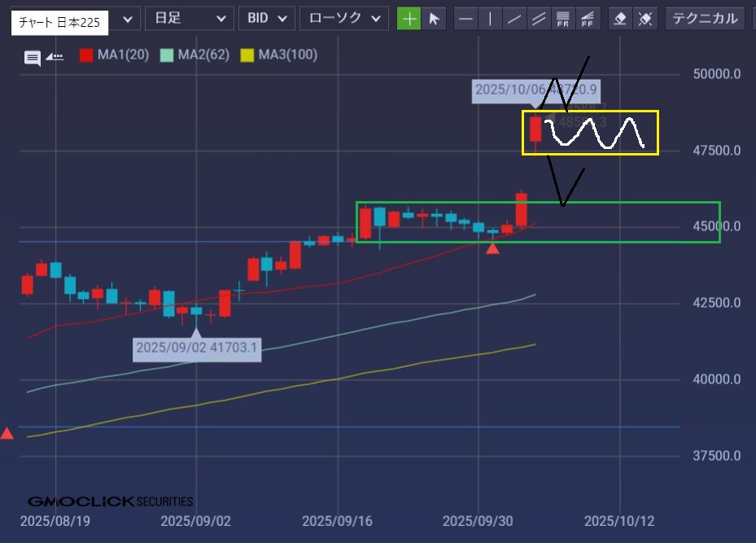Select the arrow pointer tool

(x=434, y=19)
